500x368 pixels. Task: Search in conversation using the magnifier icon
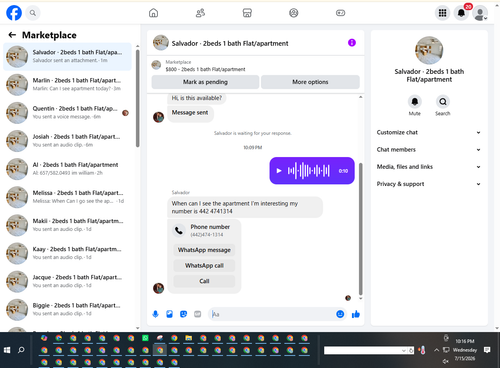click(443, 101)
